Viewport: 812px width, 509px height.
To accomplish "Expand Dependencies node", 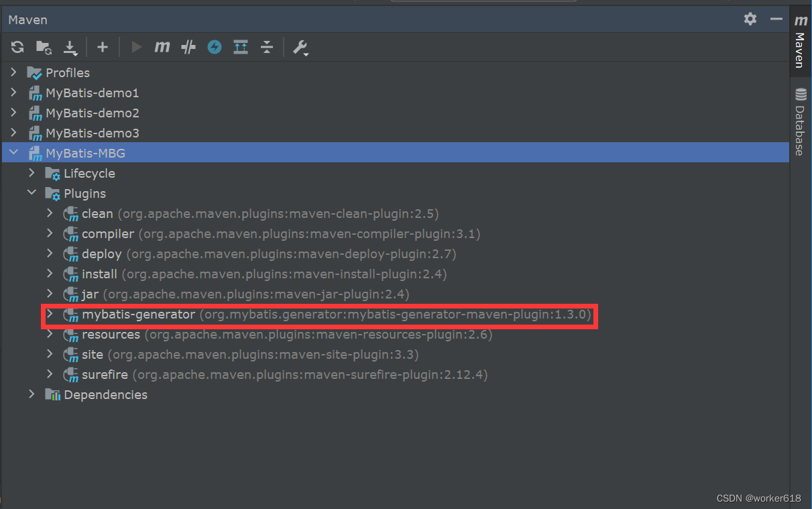I will (32, 394).
